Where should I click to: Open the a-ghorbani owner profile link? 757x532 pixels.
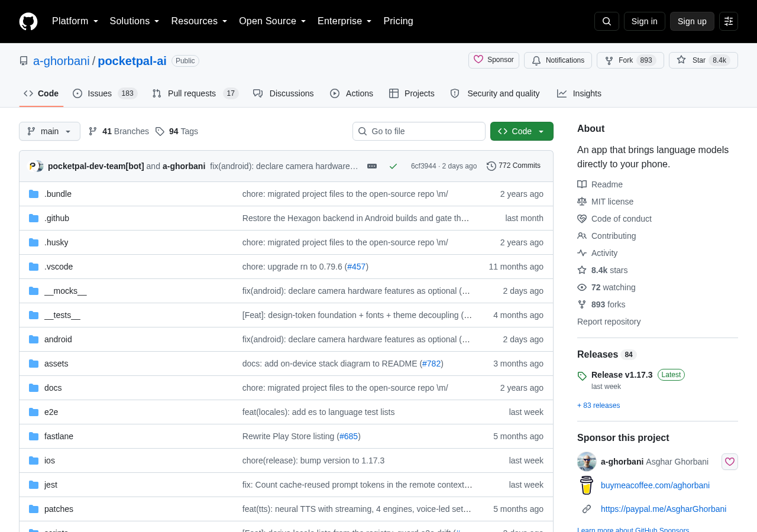(62, 61)
